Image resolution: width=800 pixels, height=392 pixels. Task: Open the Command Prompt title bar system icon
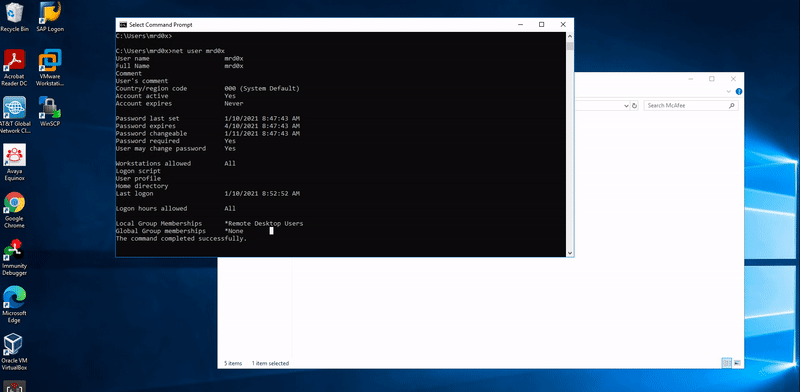point(123,24)
